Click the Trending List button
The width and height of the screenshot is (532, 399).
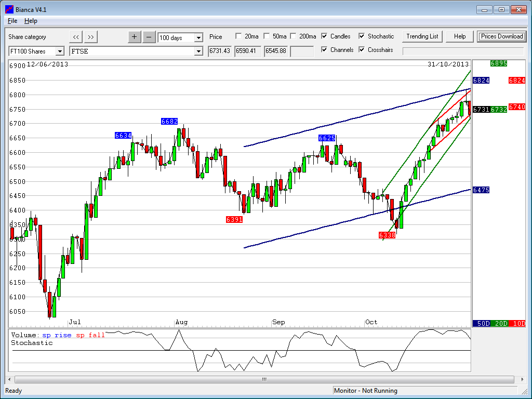coord(422,36)
